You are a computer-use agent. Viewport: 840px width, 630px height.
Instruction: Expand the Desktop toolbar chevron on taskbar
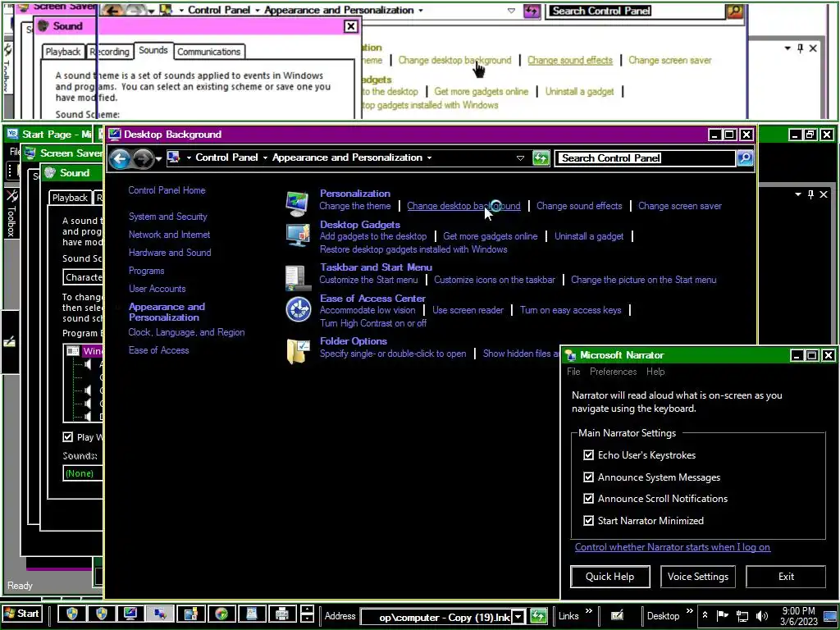coord(689,611)
